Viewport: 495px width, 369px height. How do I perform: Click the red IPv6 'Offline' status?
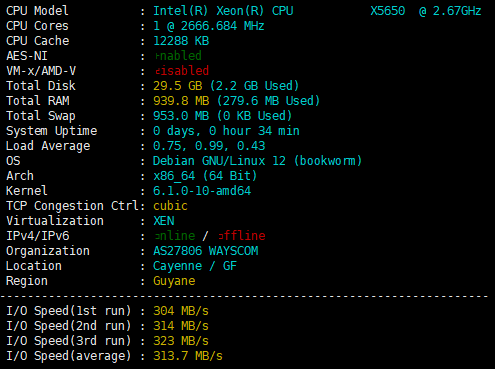tap(242, 236)
